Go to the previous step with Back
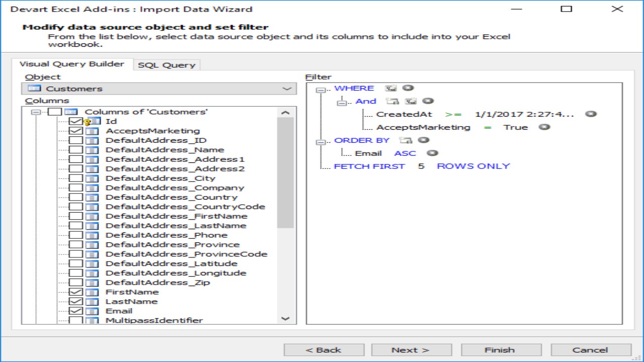Image resolution: width=644 pixels, height=362 pixels. 324,350
